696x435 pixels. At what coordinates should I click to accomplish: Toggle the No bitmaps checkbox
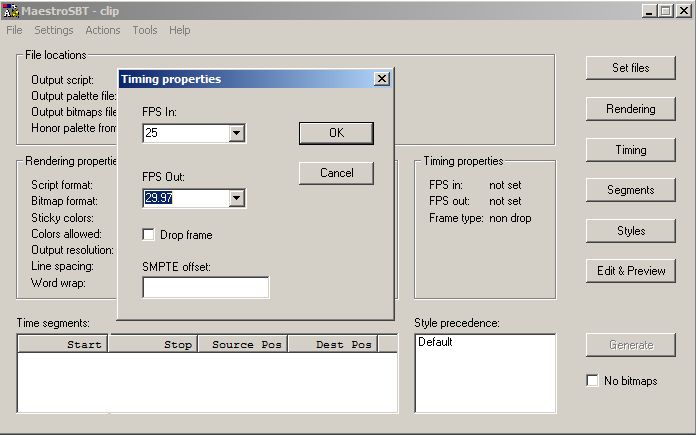tap(592, 381)
